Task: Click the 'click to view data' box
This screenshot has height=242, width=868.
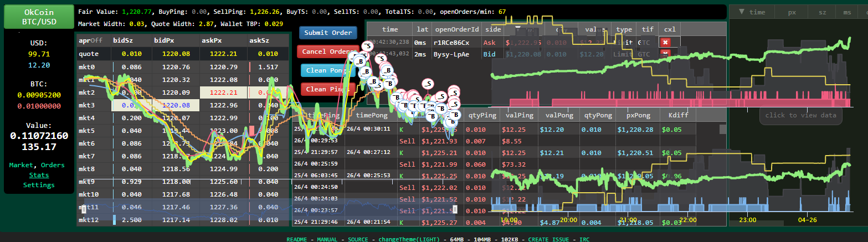Action: [800, 115]
